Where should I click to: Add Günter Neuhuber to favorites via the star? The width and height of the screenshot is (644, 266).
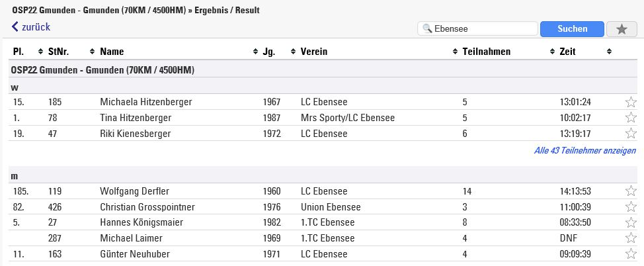pos(631,253)
